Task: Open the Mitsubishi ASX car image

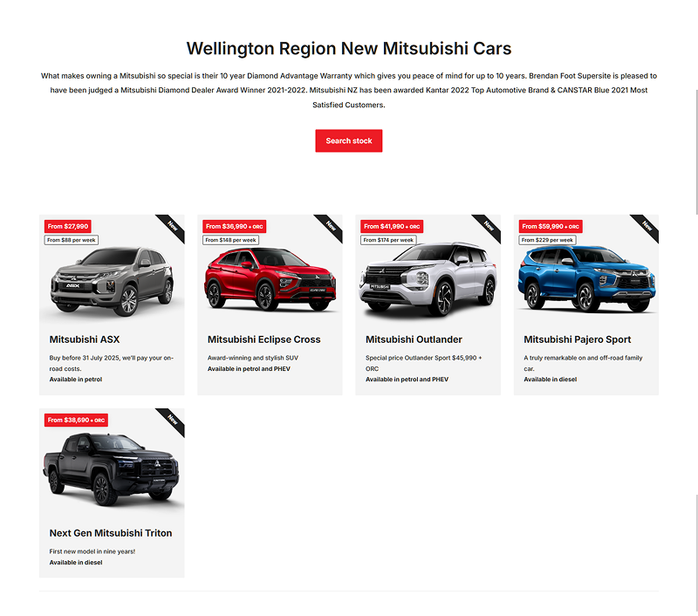Action: click(112, 280)
